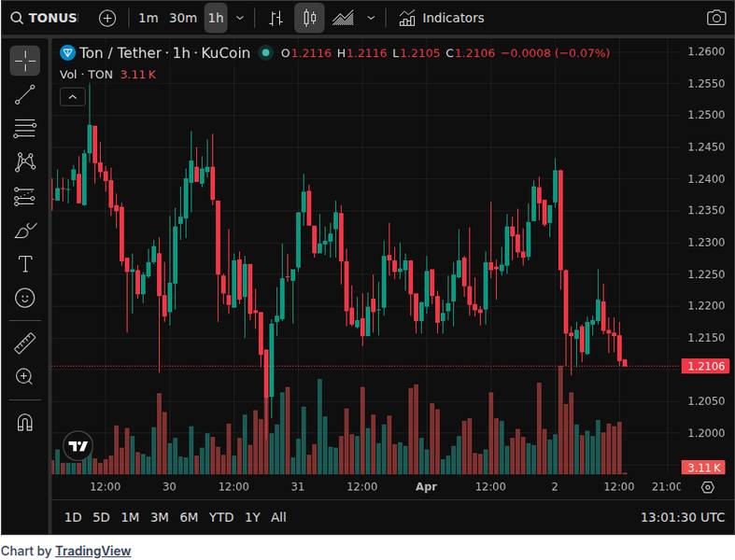Click the Ton / Tether symbol title
Viewport: 735px width, 560px height.
click(164, 53)
